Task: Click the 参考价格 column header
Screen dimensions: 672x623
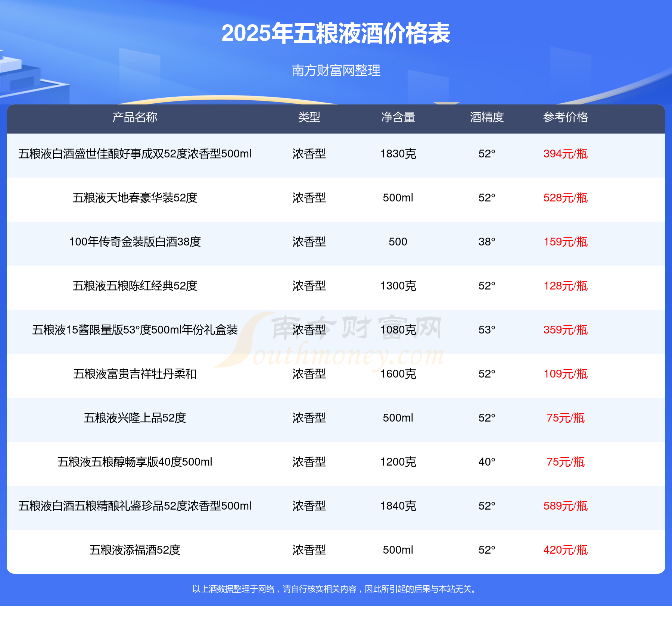Action: 566,117
